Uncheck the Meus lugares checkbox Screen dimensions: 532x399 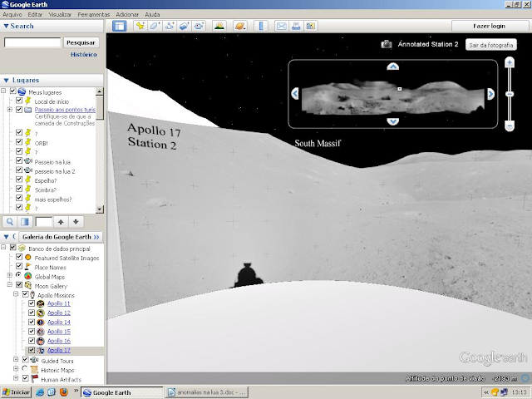[x=13, y=91]
